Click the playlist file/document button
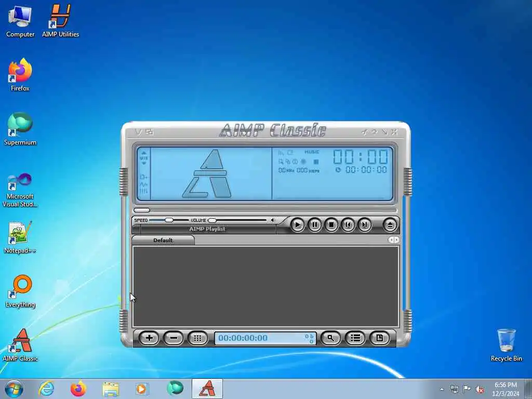 [380, 338]
